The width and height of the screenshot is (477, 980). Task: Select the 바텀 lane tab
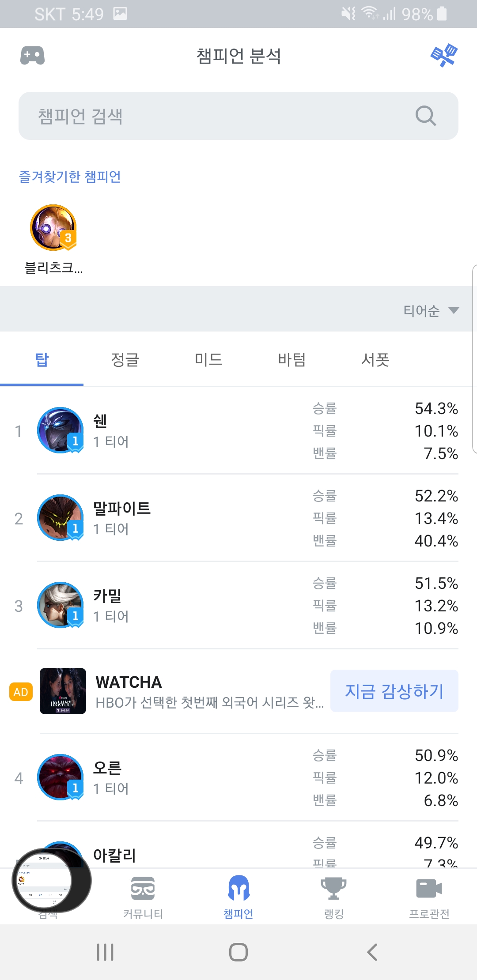click(291, 360)
